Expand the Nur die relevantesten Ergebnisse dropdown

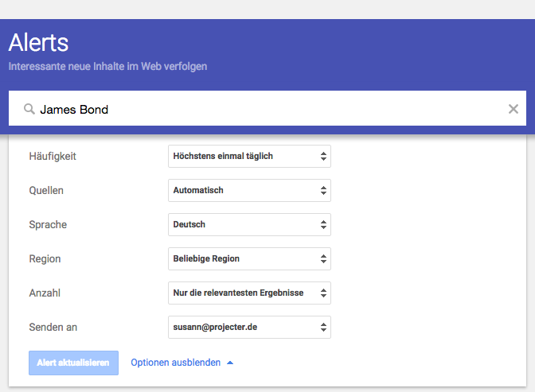point(249,293)
